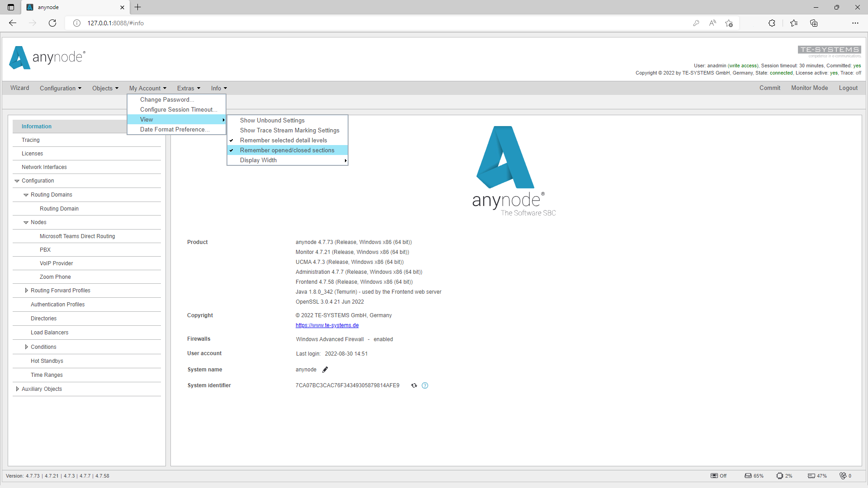The image size is (868, 488).
Task: Select Change Password menu entry
Action: click(x=176, y=100)
